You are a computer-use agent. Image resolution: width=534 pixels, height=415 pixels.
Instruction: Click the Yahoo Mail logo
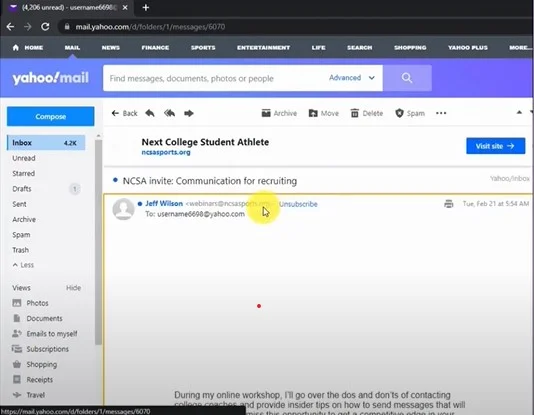coord(50,78)
